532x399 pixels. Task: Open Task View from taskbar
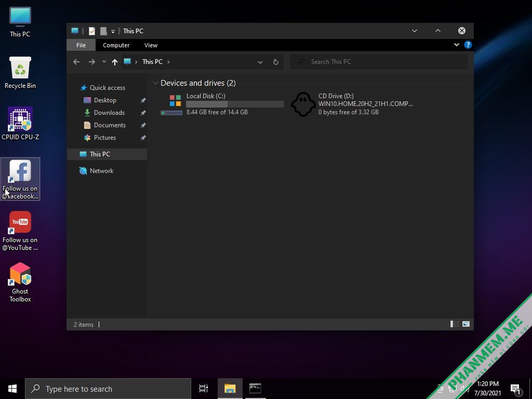point(203,389)
